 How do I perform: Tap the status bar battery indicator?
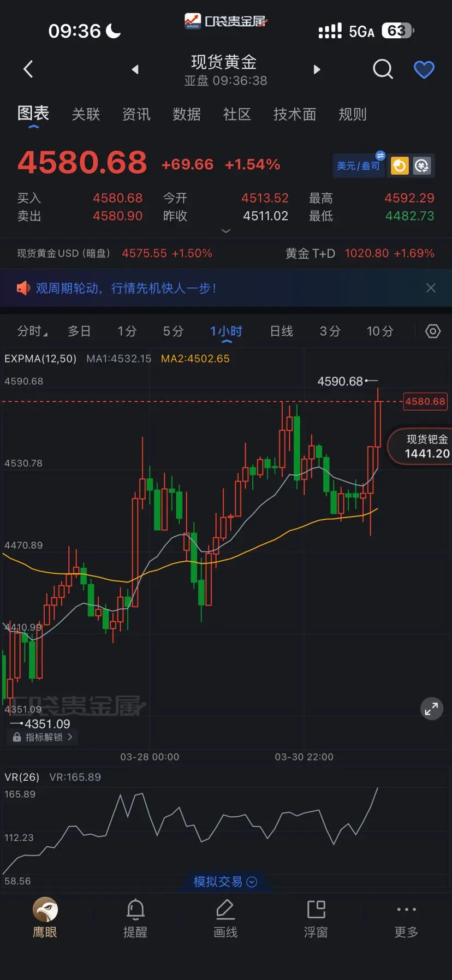pos(398,31)
